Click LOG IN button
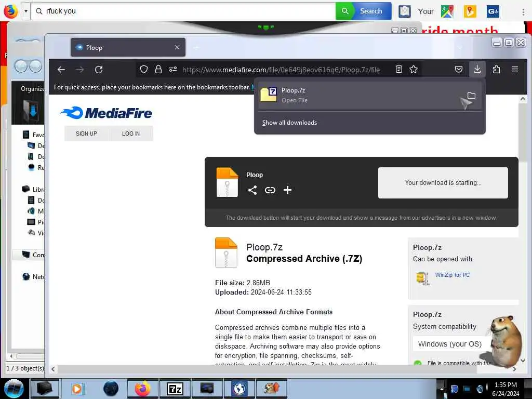Image resolution: width=532 pixels, height=399 pixels. click(x=131, y=134)
